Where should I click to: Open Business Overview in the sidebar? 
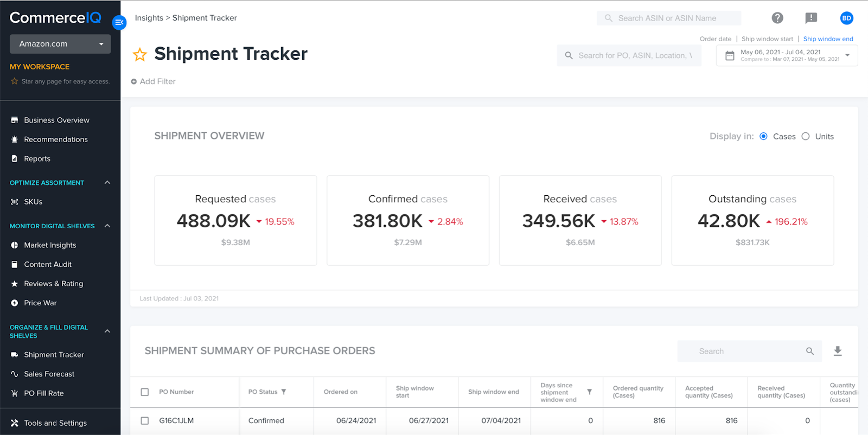coord(56,120)
